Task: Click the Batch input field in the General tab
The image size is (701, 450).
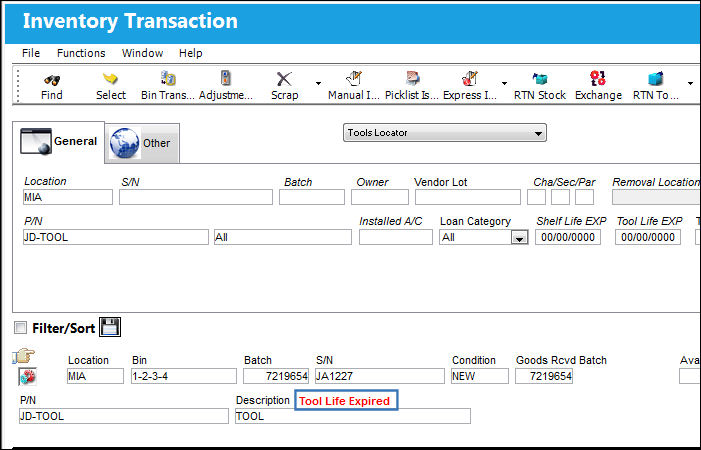Action: [312, 197]
